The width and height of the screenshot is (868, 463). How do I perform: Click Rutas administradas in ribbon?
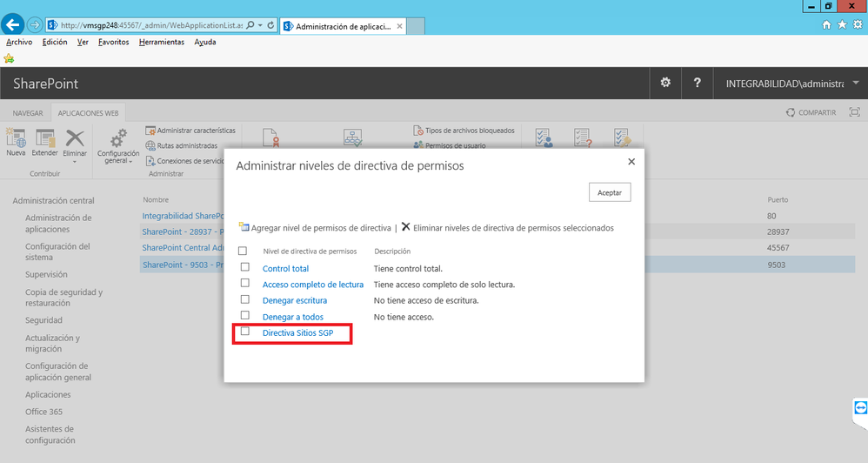182,145
